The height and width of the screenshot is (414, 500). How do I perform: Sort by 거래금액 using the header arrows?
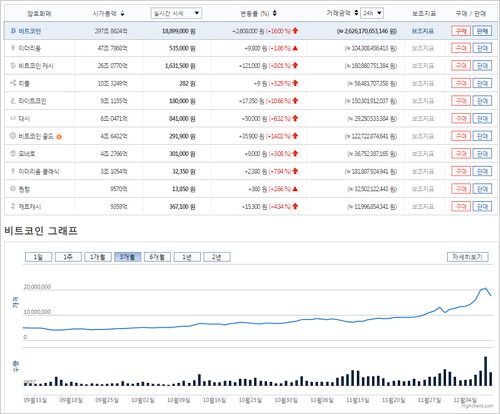[x=356, y=13]
